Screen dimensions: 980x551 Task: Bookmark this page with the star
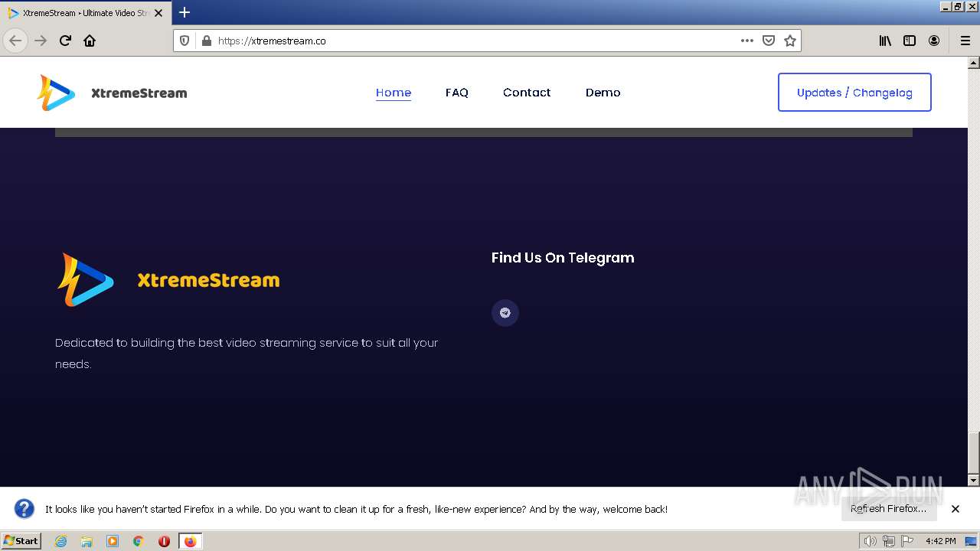click(x=790, y=41)
